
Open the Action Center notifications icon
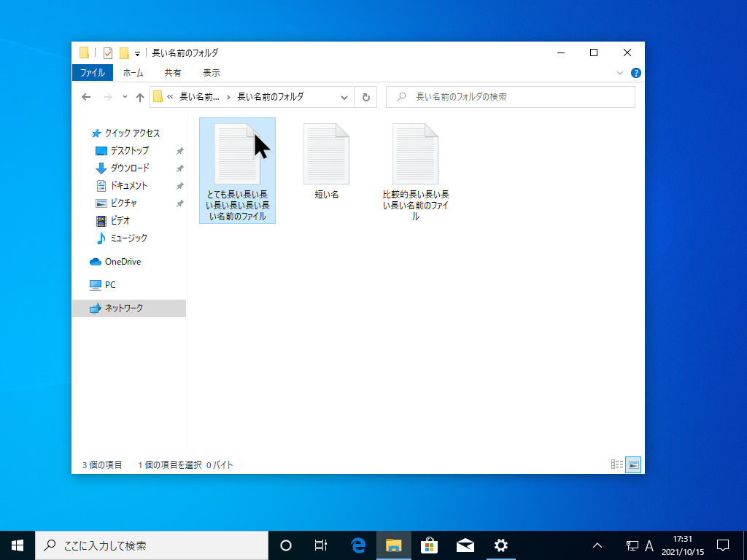723,545
